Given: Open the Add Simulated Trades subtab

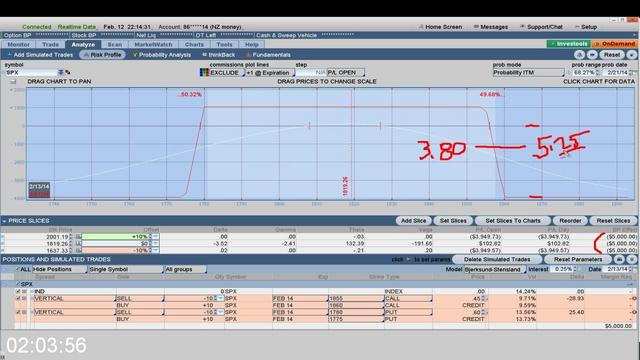Looking at the screenshot, I should [40, 55].
